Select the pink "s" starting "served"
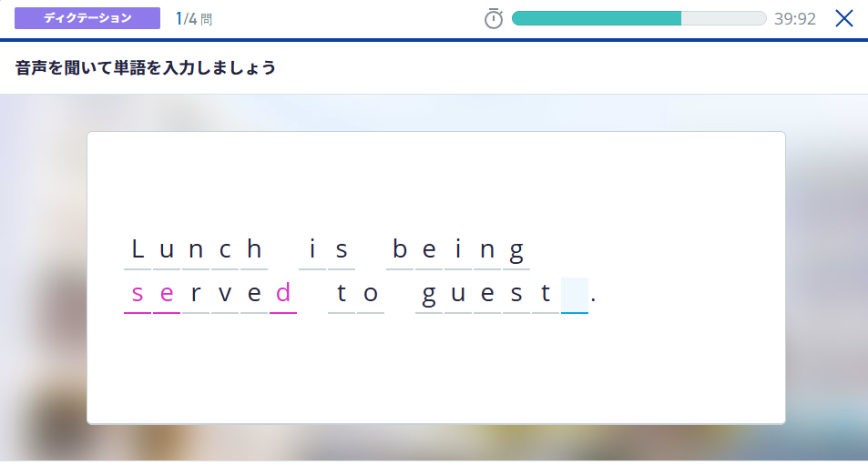The height and width of the screenshot is (465, 868). coord(138,294)
